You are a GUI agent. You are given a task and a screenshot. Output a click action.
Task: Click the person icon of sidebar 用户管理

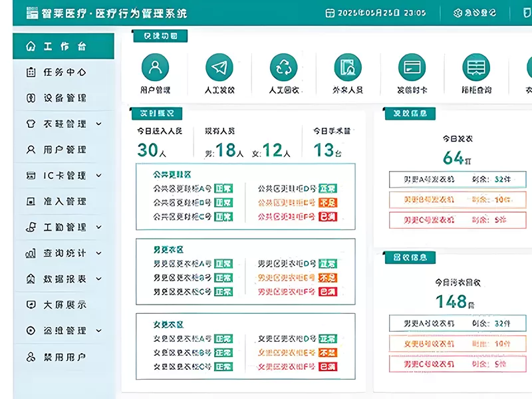pos(31,150)
